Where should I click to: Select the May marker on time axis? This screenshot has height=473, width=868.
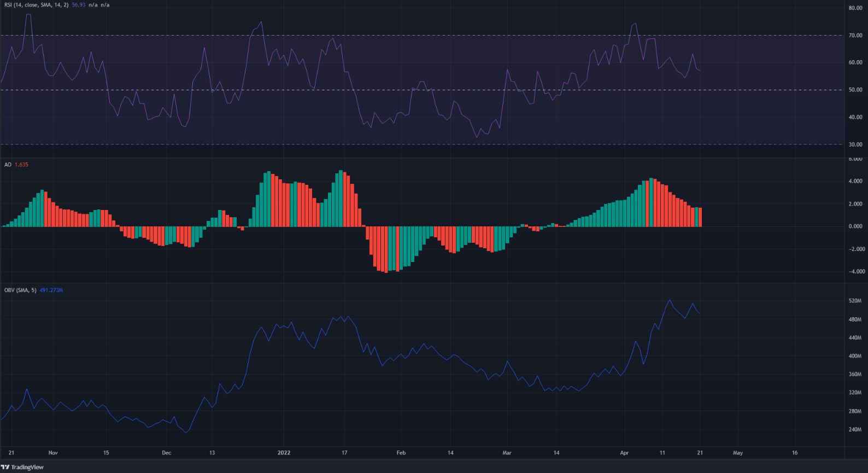[x=738, y=453]
